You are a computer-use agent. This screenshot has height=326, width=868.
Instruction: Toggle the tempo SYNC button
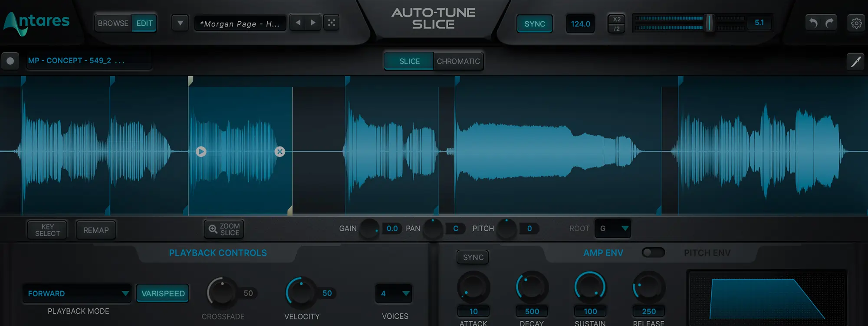(x=534, y=24)
